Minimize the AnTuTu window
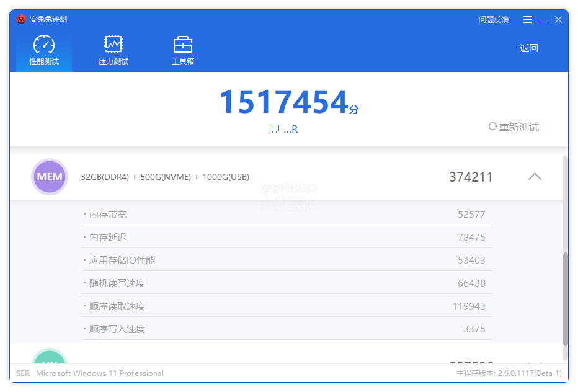This screenshot has height=392, width=578. coord(543,20)
